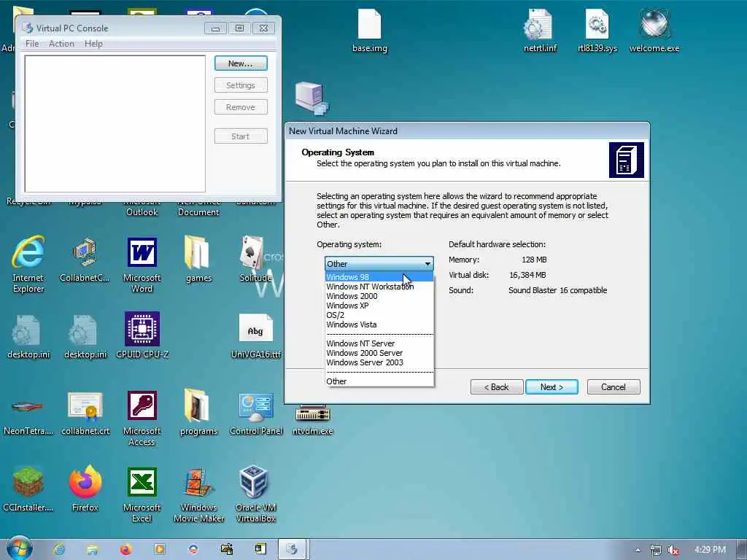Click Next in the wizard

[551, 387]
